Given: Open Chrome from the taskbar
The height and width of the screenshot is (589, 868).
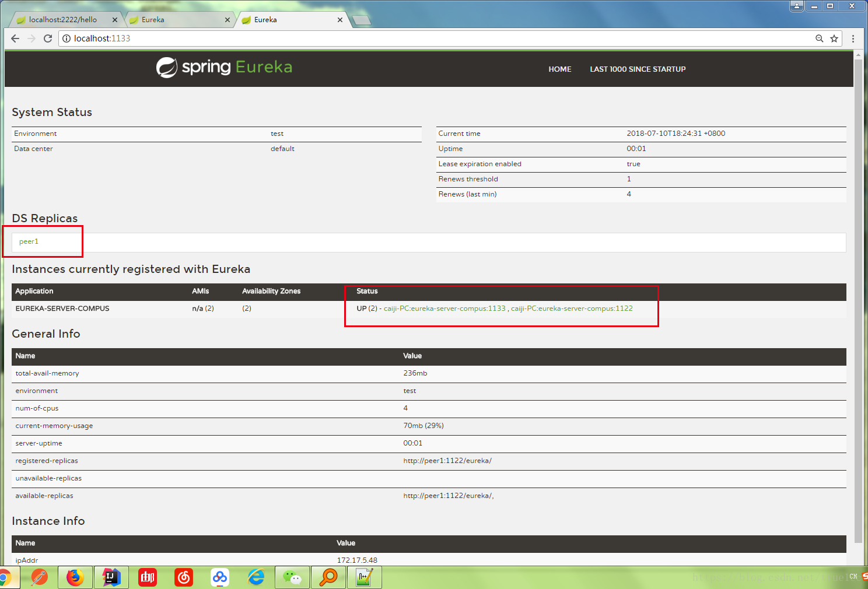Looking at the screenshot, I should pyautogui.click(x=4, y=577).
